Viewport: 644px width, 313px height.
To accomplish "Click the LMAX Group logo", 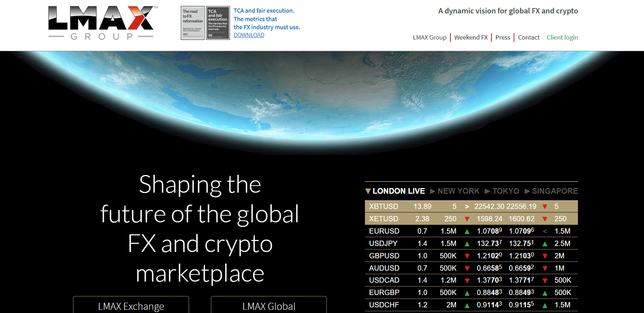I will coord(103,23).
